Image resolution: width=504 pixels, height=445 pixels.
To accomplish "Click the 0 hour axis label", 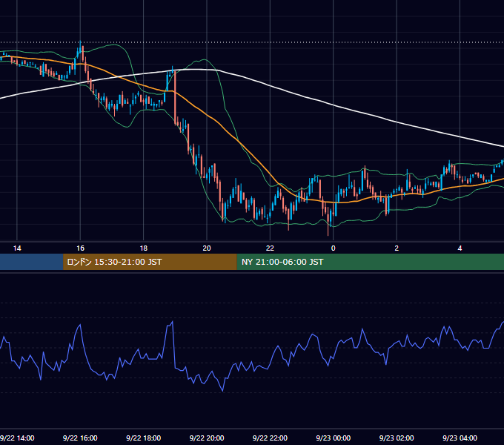I will tap(334, 248).
